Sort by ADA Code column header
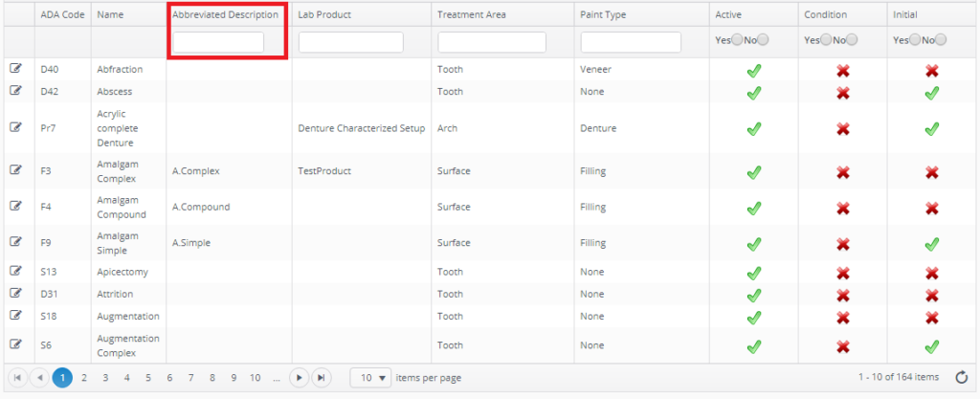Viewport: 980px width, 399px height. click(x=58, y=14)
